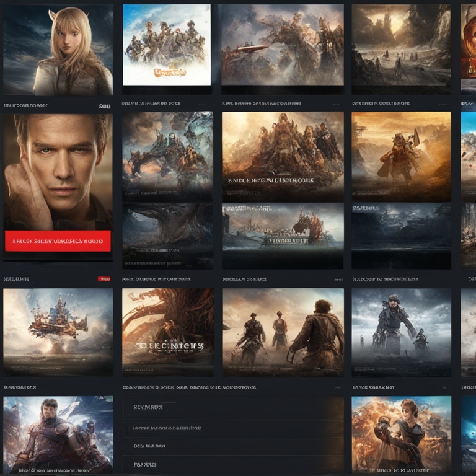The image size is (476, 476).
Task: Select the dark giant twisted tree thumbnail
Action: point(167,236)
